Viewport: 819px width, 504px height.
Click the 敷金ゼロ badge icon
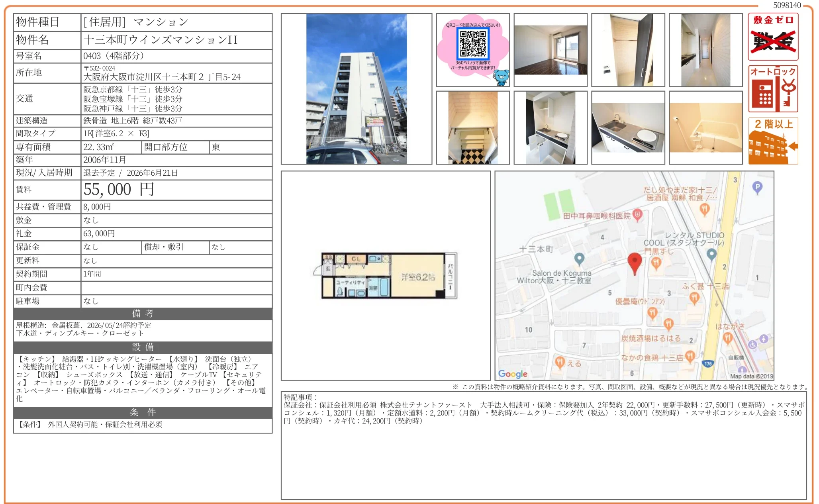click(x=773, y=36)
